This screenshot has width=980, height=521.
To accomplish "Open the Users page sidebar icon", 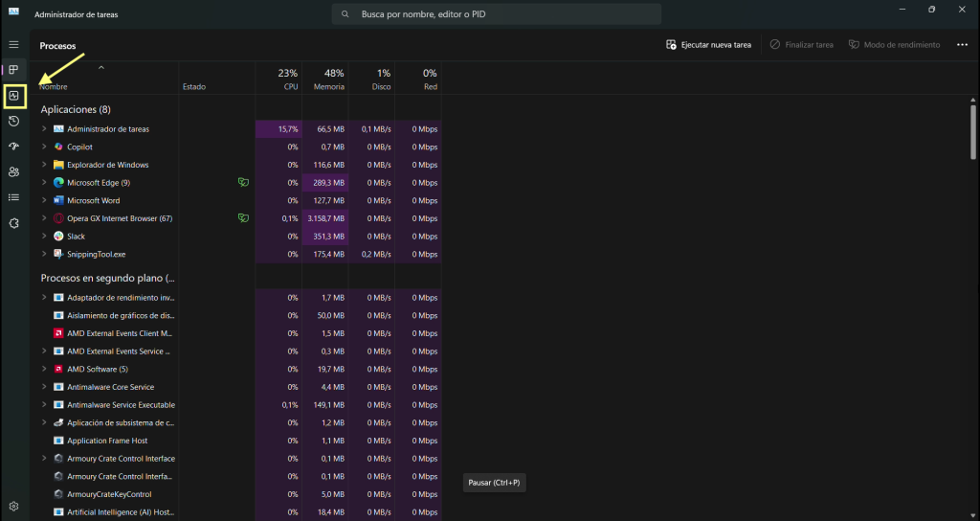I will pos(13,172).
